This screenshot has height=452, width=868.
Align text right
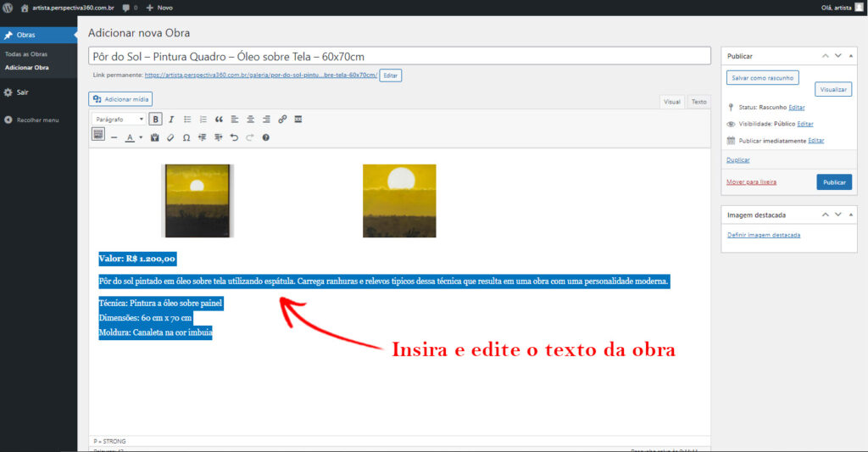pos(266,119)
